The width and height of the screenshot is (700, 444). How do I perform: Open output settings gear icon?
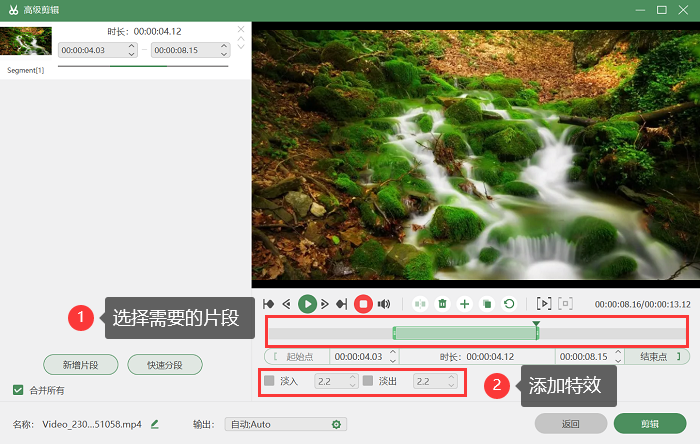pyautogui.click(x=336, y=424)
